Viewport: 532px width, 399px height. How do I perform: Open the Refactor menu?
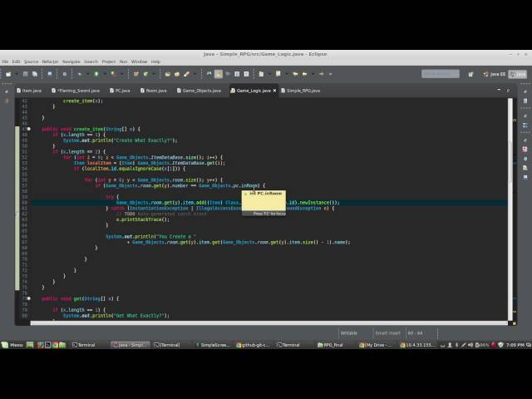point(50,62)
